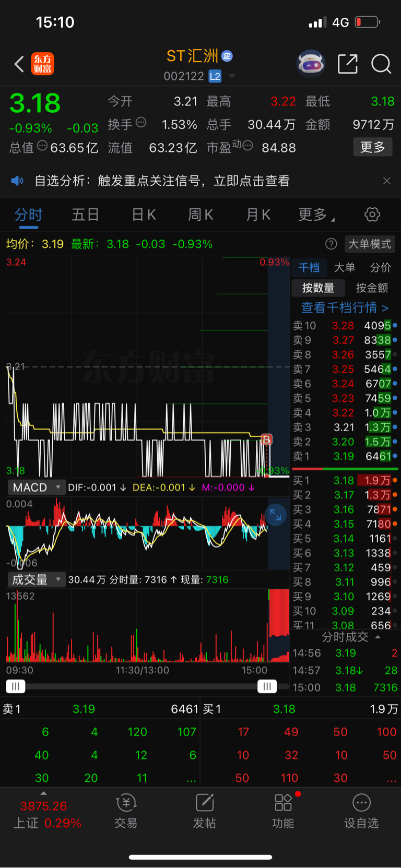Open the 功能 functions menu
Screen dimensions: 401x868
click(283, 812)
